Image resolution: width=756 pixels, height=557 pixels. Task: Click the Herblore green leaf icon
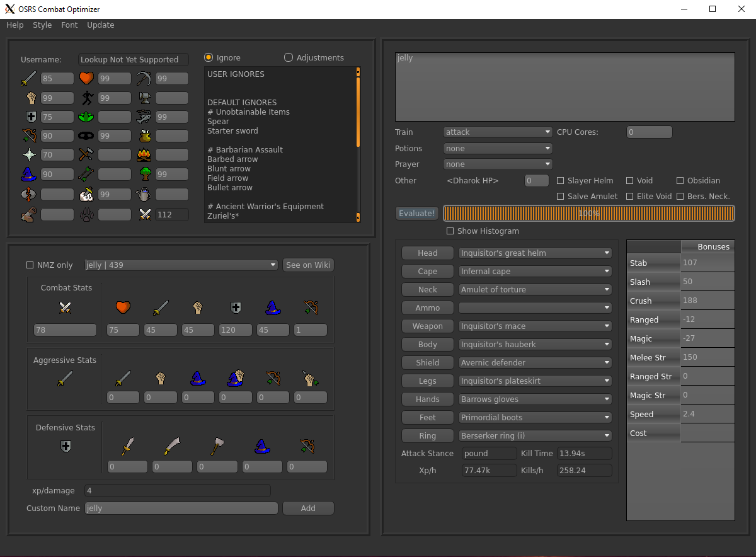[86, 117]
